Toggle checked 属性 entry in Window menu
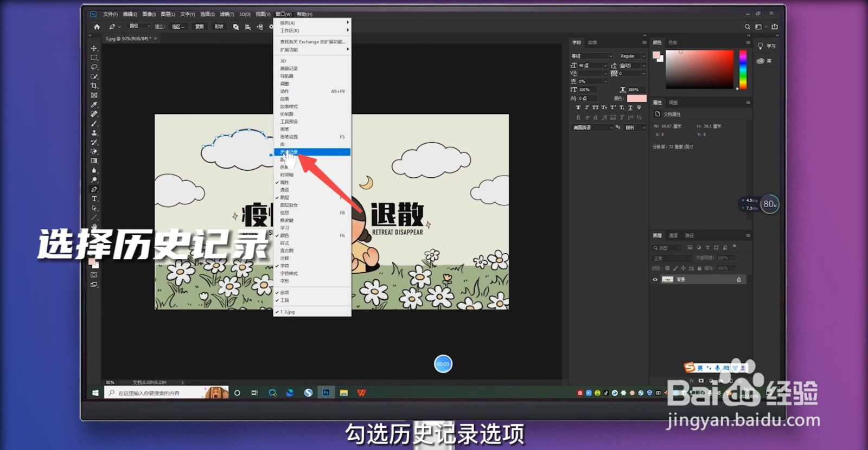The image size is (868, 450). point(312,182)
